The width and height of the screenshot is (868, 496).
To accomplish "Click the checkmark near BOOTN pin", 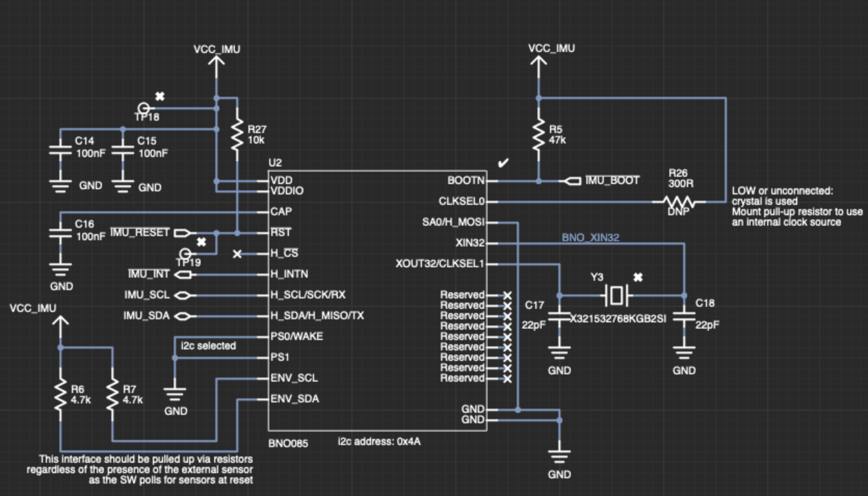I will 503,163.
